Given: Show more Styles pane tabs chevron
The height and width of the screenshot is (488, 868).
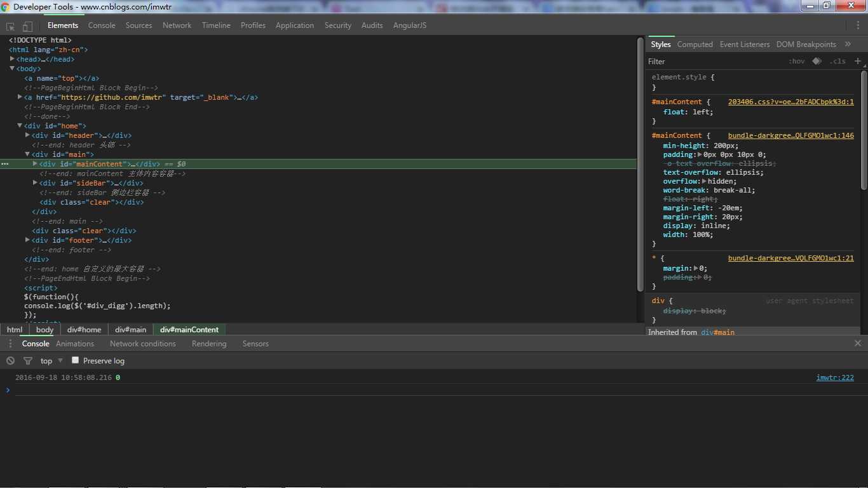Looking at the screenshot, I should tap(848, 44).
